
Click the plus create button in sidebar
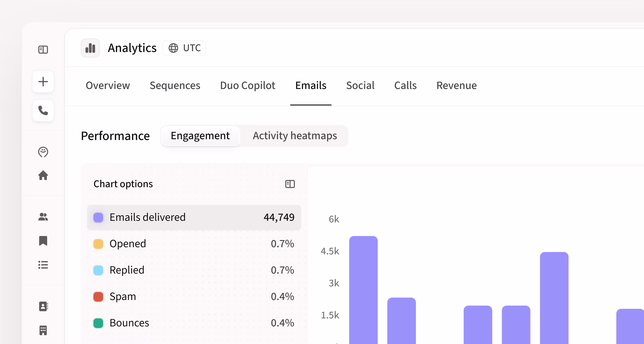coord(43,82)
